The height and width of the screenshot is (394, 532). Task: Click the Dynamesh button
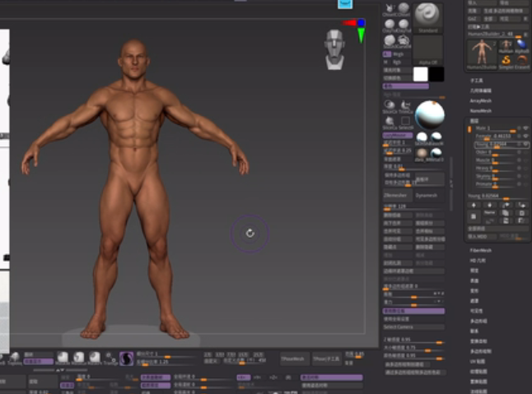[429, 195]
